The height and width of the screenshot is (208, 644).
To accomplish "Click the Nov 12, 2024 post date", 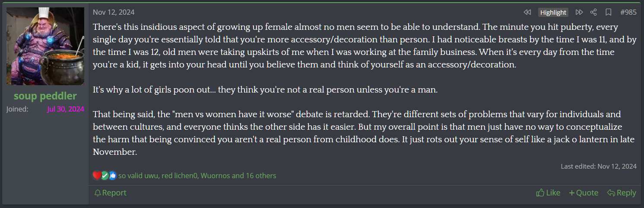I will tap(114, 12).
